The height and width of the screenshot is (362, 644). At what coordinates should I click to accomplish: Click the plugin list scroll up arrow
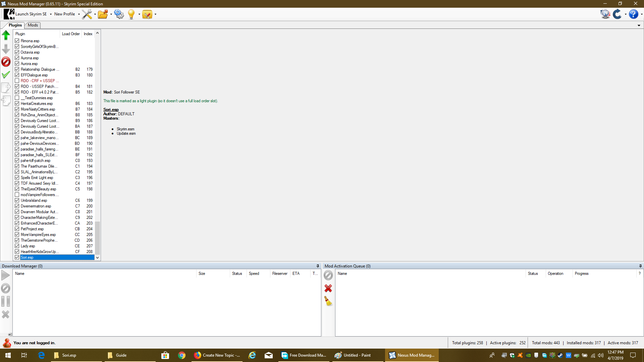coord(98,33)
